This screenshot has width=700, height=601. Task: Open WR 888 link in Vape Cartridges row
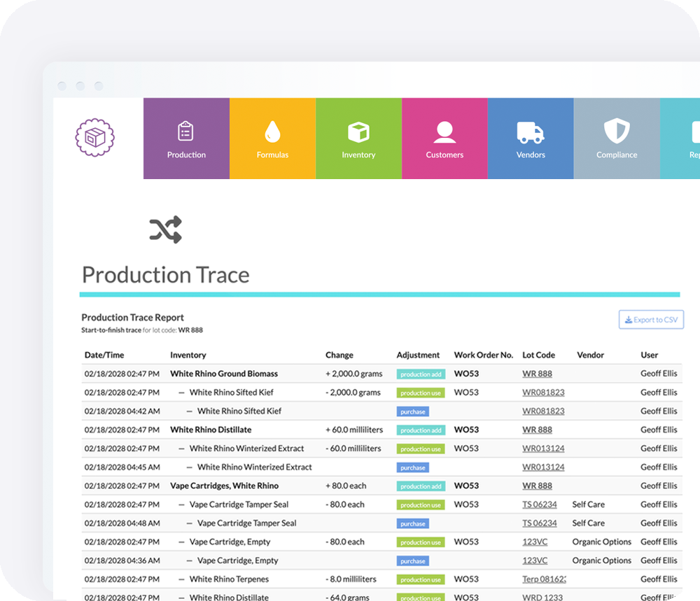pyautogui.click(x=537, y=486)
